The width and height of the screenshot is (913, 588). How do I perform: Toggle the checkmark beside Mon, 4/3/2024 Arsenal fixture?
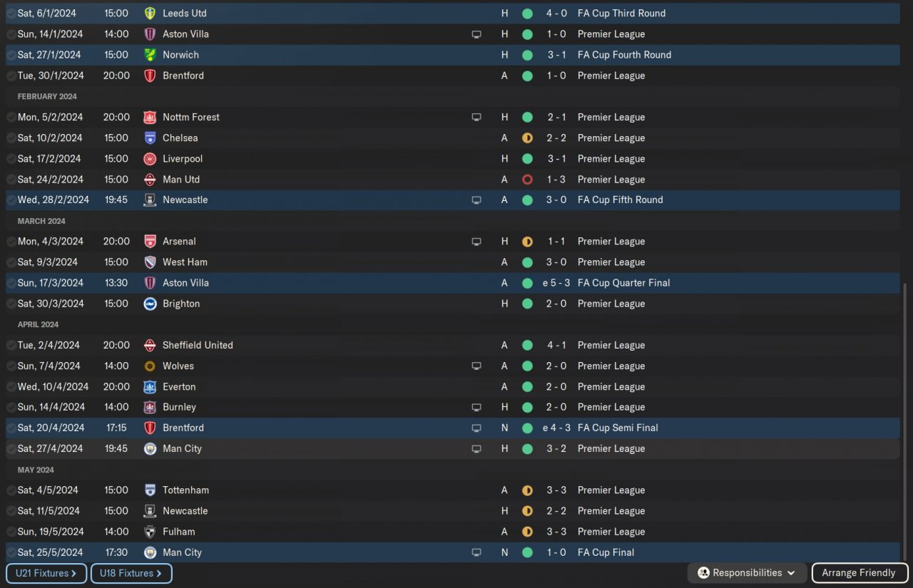[11, 242]
